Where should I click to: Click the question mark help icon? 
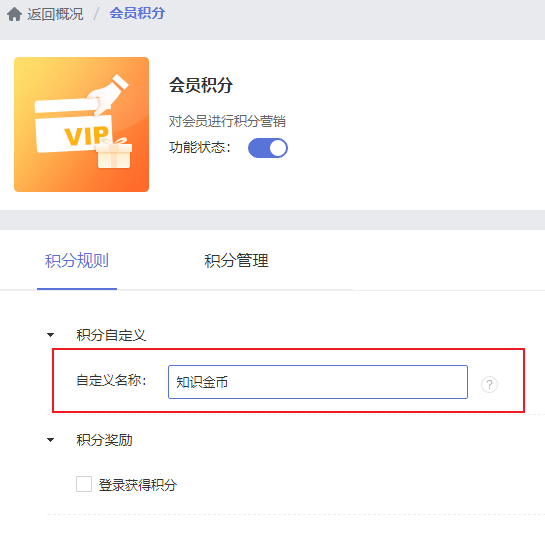pos(489,384)
